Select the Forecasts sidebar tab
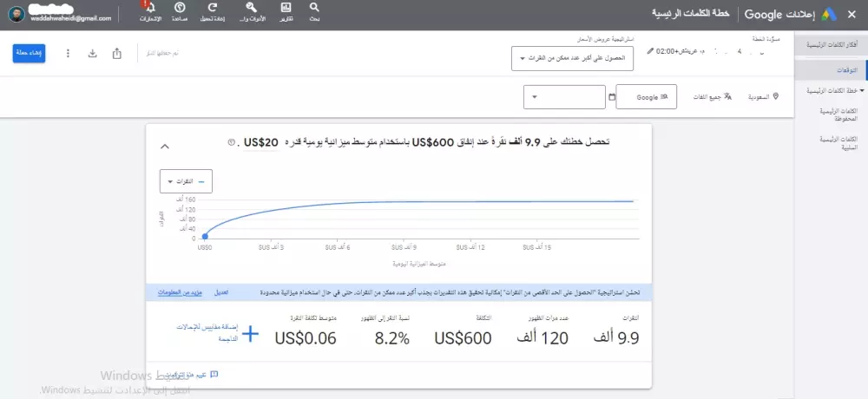 tap(831, 70)
